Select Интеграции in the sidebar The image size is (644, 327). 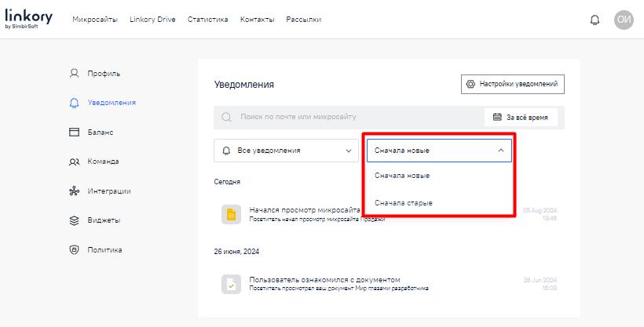pos(109,191)
